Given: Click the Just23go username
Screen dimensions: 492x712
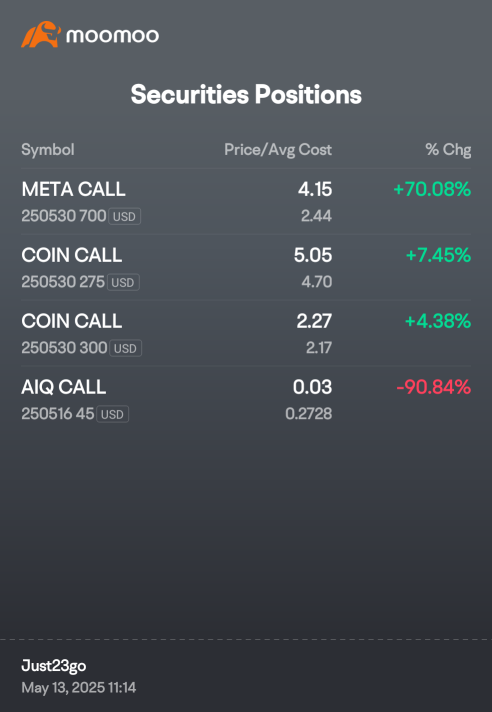Looking at the screenshot, I should [54, 666].
